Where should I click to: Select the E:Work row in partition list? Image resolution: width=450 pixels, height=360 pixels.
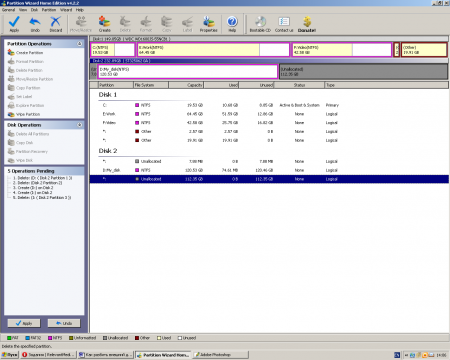click(269, 114)
